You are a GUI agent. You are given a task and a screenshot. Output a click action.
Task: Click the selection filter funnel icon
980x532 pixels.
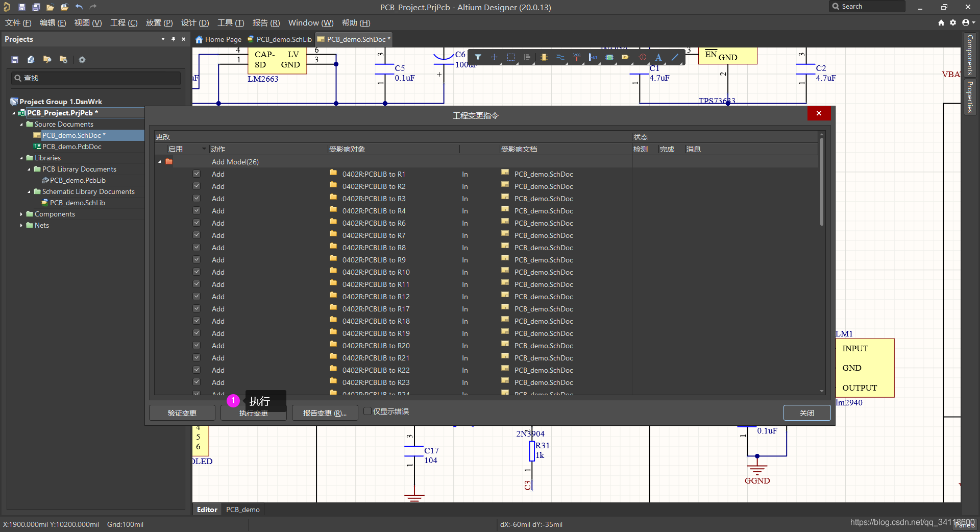478,57
